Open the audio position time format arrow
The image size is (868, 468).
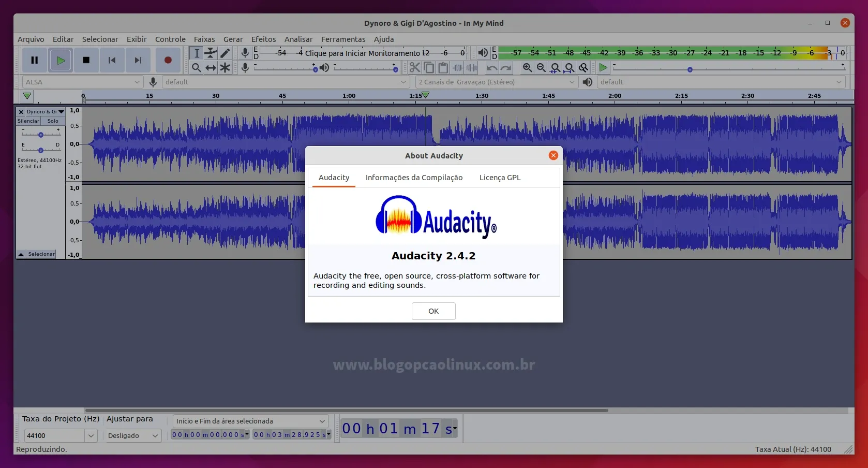455,428
